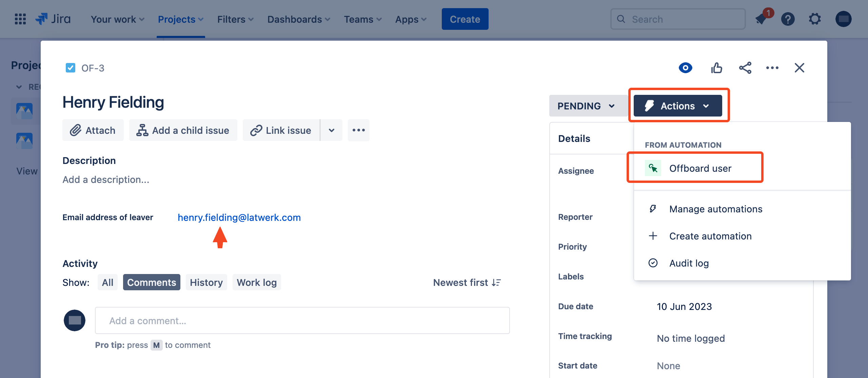This screenshot has width=868, height=378.
Task: Select Manage automations
Action: (x=742, y=209)
